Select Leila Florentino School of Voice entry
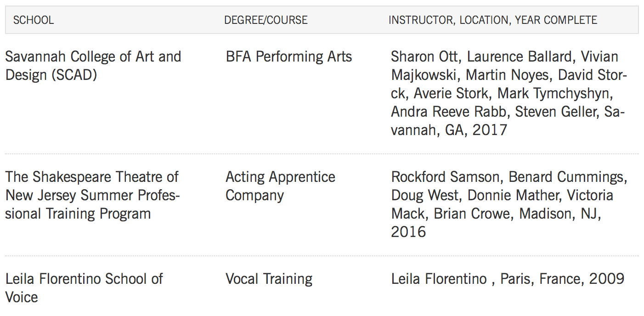This screenshot has width=644, height=316. [x=84, y=288]
